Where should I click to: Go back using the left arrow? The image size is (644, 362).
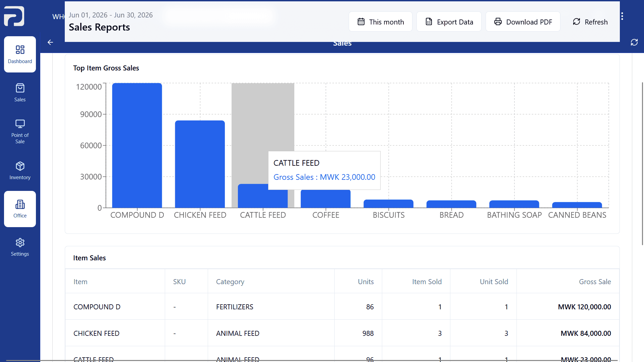[x=50, y=42]
